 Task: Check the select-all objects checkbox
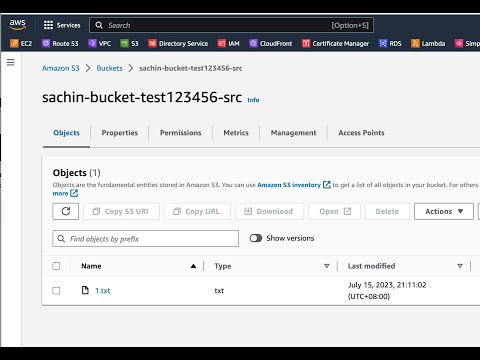pos(56,266)
